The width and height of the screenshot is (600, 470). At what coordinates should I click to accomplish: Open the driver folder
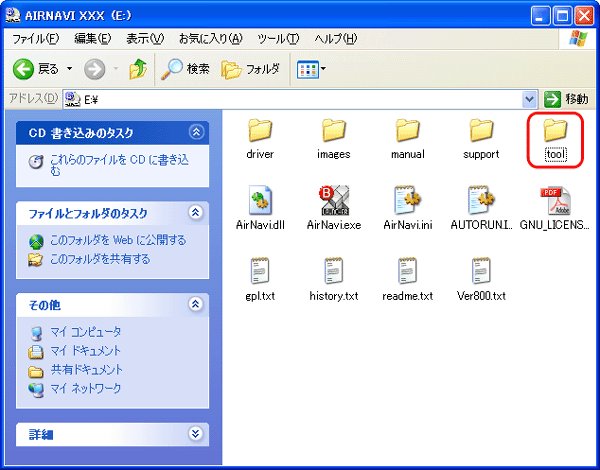pyautogui.click(x=259, y=131)
